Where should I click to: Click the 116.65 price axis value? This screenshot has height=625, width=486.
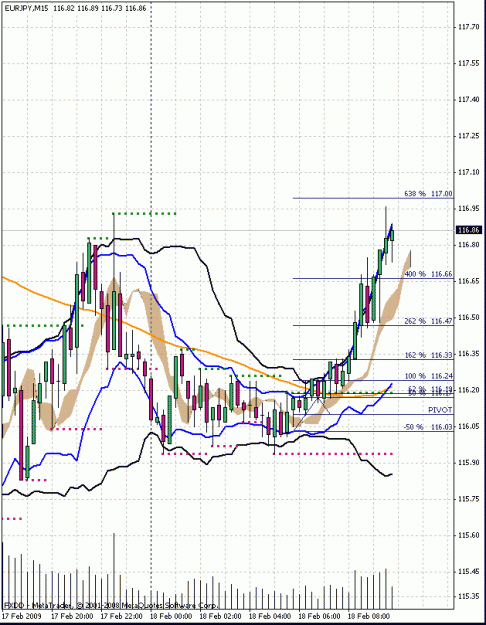point(469,281)
